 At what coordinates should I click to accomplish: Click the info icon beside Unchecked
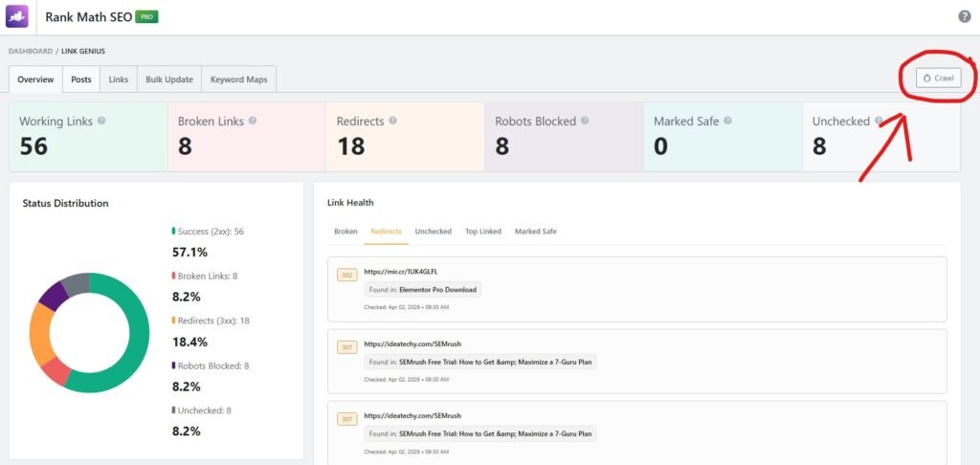(878, 122)
